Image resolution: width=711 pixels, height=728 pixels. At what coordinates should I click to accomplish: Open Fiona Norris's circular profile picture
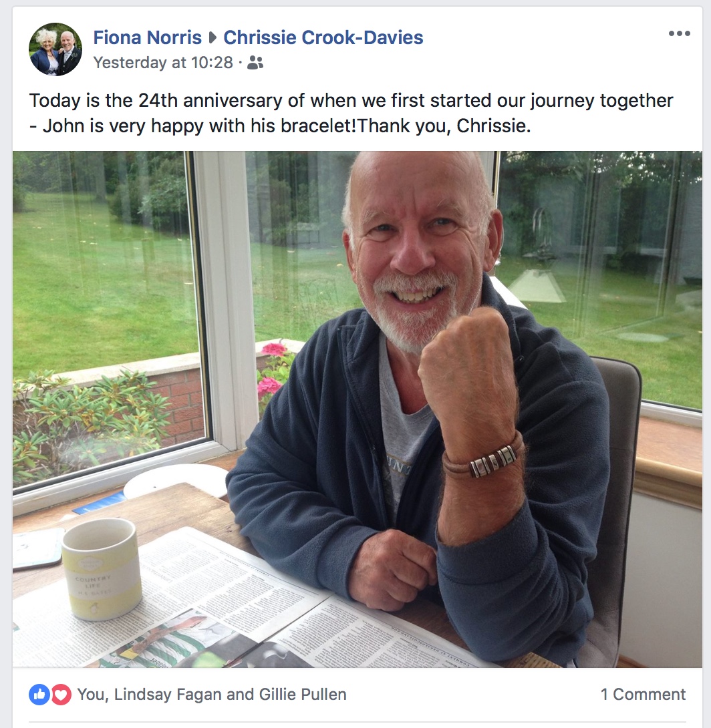click(x=55, y=49)
